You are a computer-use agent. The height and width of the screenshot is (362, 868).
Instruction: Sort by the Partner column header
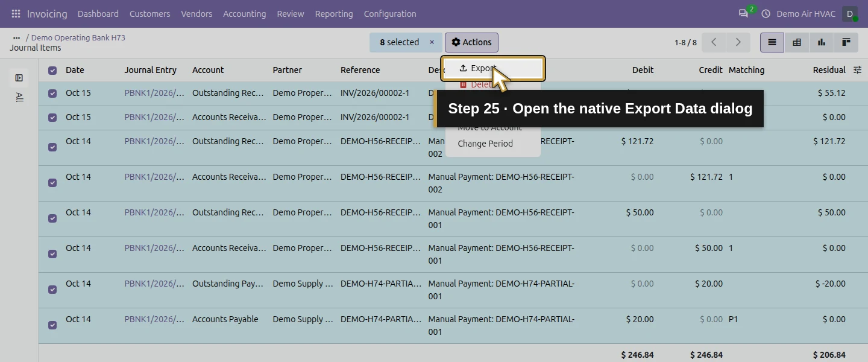click(287, 70)
